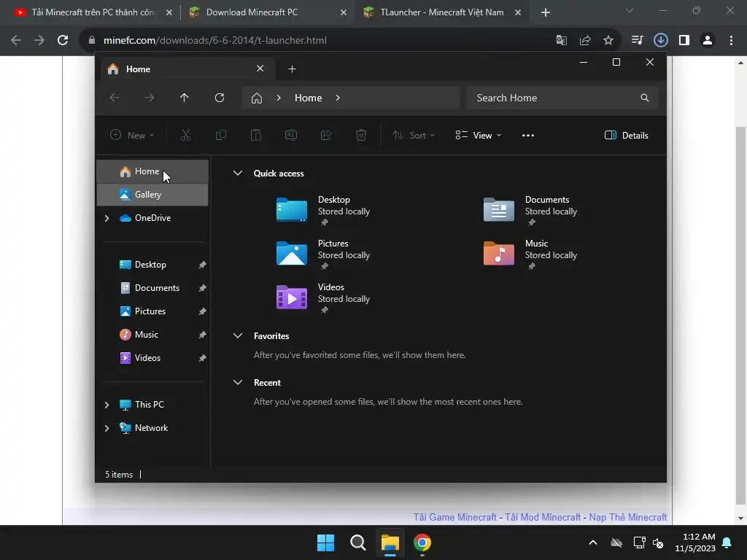Switch to the Download Minecraft PC tab
Viewport: 747px width, 560px height.
point(267,12)
